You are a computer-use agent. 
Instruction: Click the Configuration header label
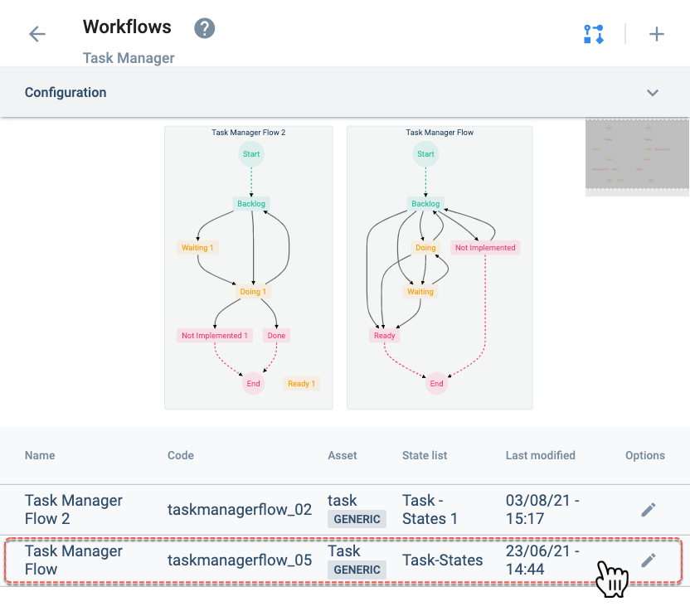pos(66,92)
